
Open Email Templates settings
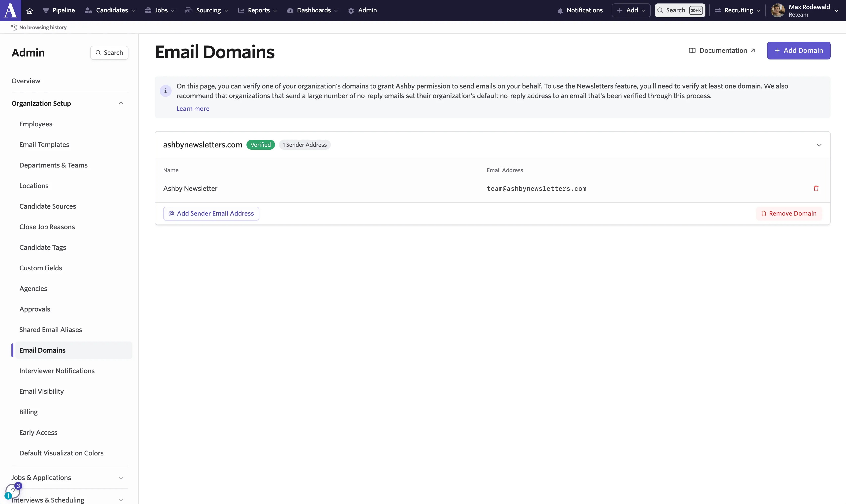pos(44,145)
